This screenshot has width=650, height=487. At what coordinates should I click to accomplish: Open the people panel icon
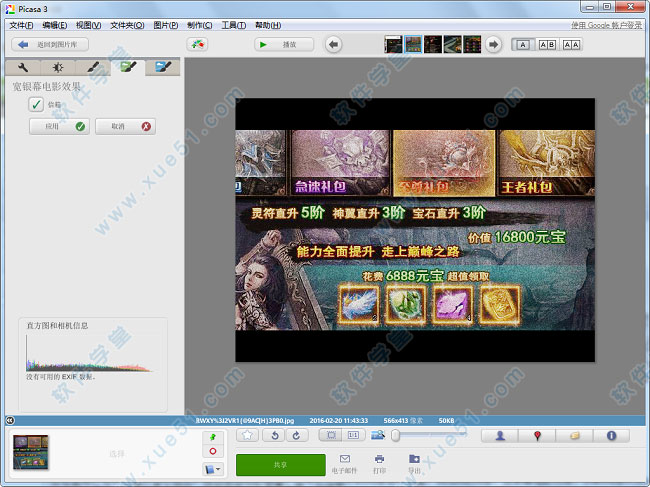click(x=500, y=436)
